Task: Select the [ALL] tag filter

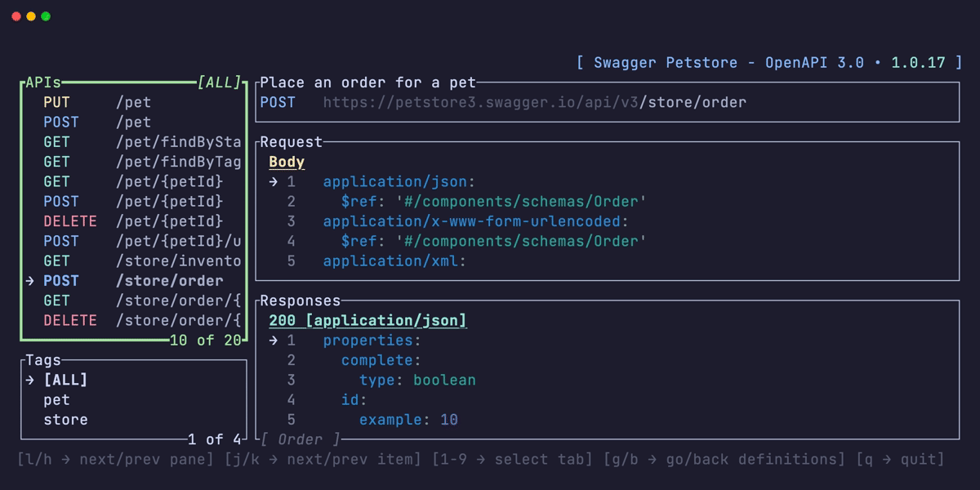Action: click(65, 379)
